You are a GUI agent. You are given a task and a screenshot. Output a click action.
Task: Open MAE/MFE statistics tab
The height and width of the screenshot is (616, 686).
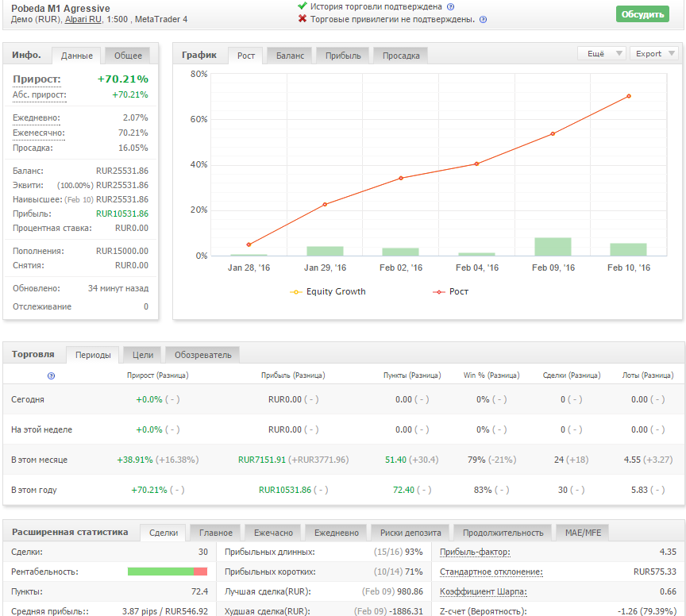(x=583, y=533)
